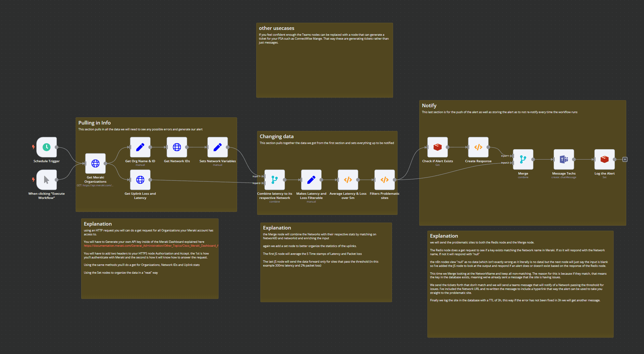Click the Message Techs output connector dot
Screen dimensions: 644x354
(574, 159)
